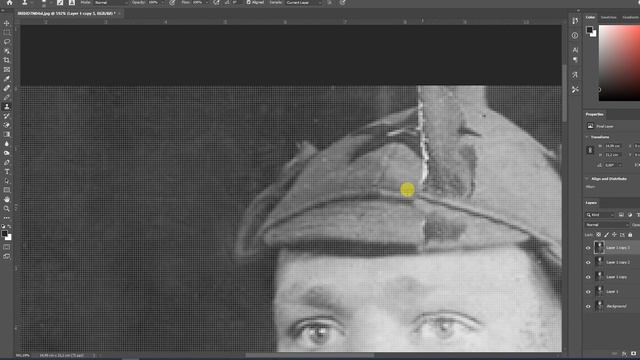Toggle lock all padlock icon

(630, 235)
